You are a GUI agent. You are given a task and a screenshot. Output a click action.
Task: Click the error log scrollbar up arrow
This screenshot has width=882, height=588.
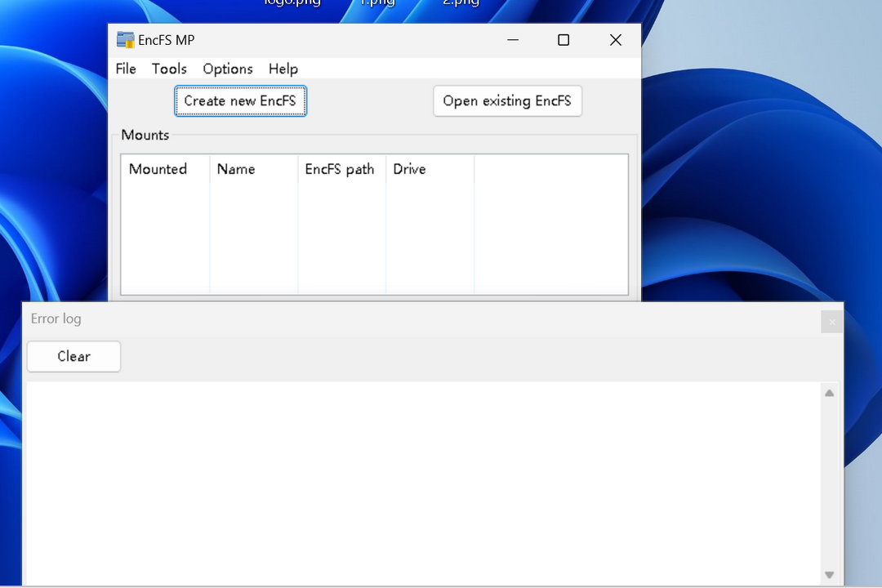coord(829,393)
